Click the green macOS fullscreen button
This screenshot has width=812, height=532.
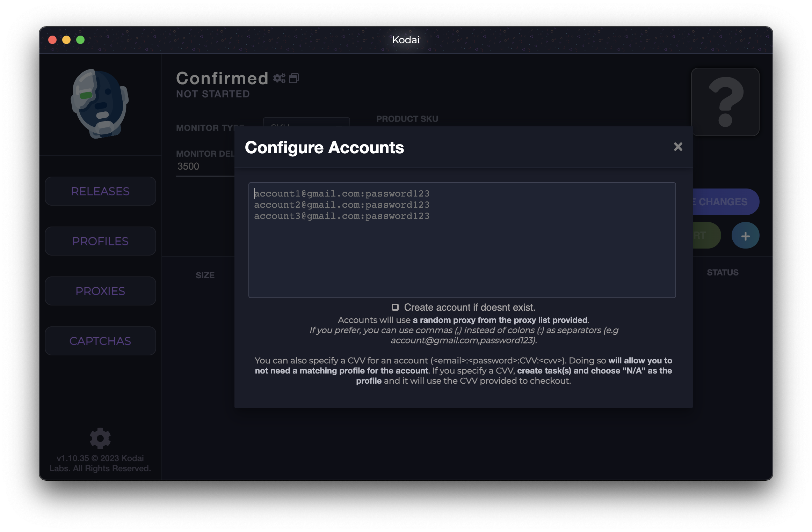tap(80, 40)
